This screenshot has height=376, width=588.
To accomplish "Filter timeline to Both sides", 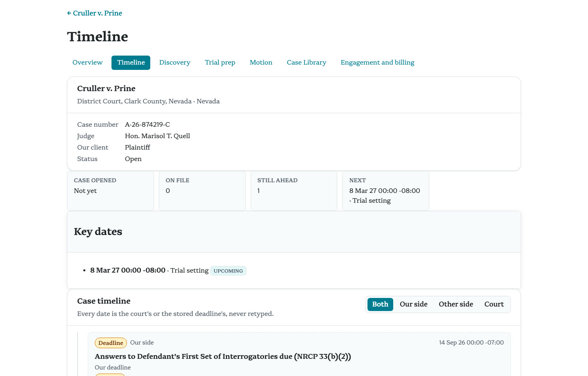I will point(380,304).
